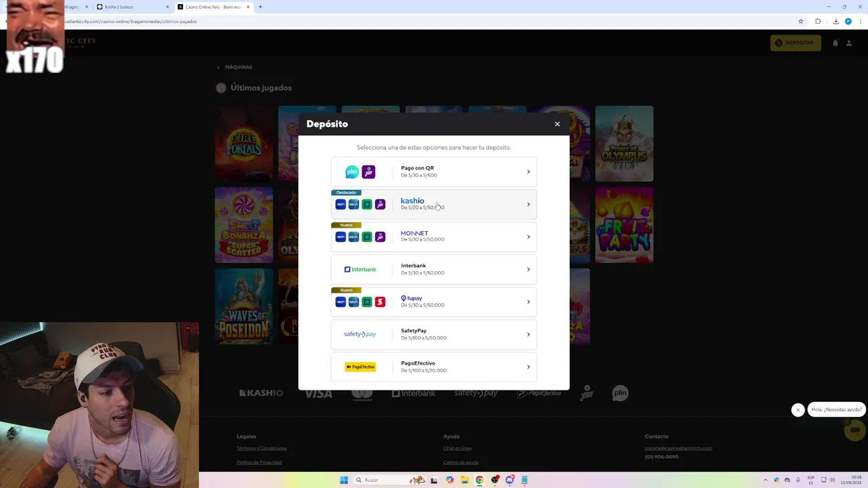Screen dimensions: 868x488
Task: Click the red Scotiabank icon in Tupay row
Action: (x=380, y=302)
